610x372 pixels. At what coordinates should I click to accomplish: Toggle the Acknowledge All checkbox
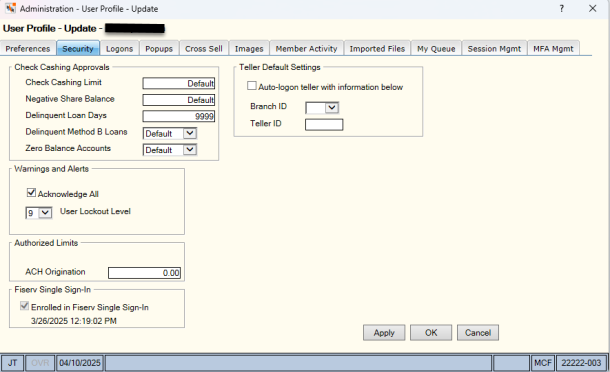coord(31,193)
